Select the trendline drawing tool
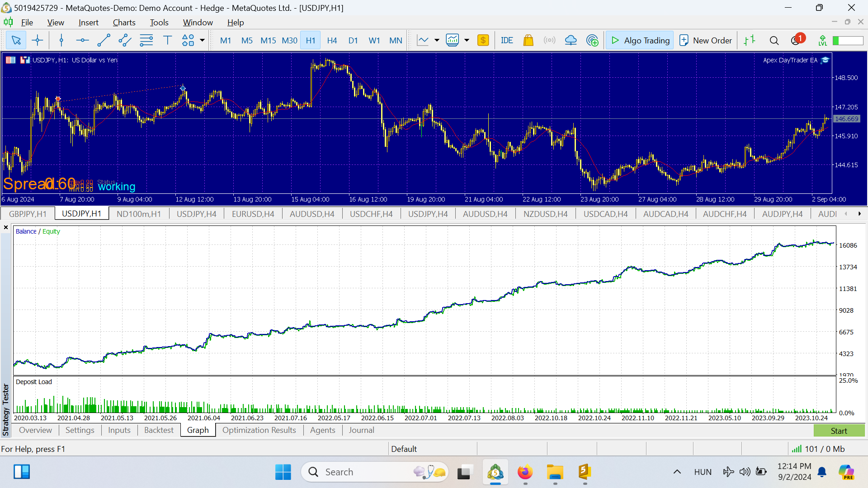Image resolution: width=868 pixels, height=488 pixels. coord(104,41)
